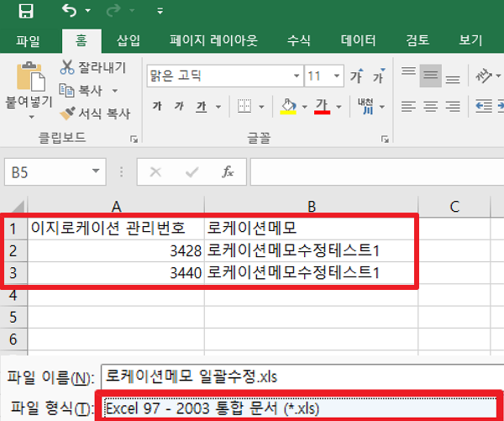Align text right icon
This screenshot has width=504, height=421.
tap(453, 106)
